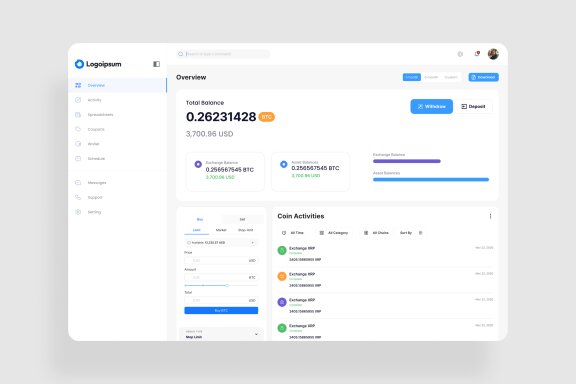Viewport: 576px width, 384px height.
Task: Open Overview in the sidebar
Action: coord(117,85)
